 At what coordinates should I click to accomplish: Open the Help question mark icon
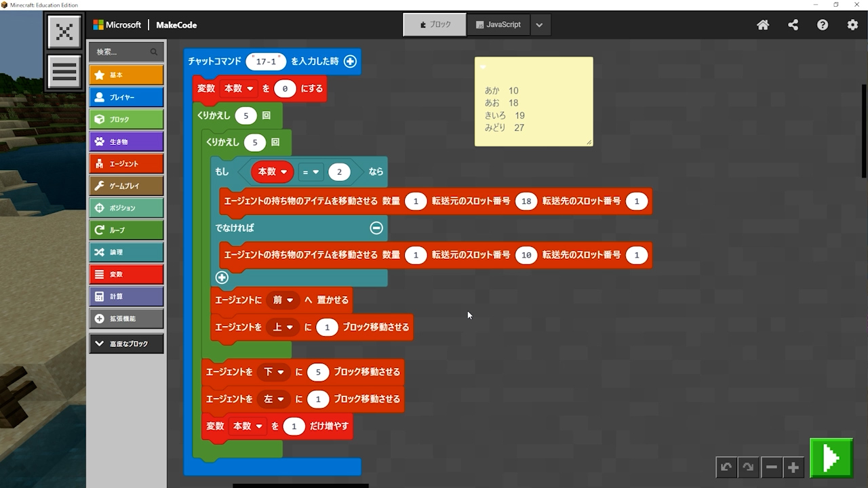(x=823, y=25)
